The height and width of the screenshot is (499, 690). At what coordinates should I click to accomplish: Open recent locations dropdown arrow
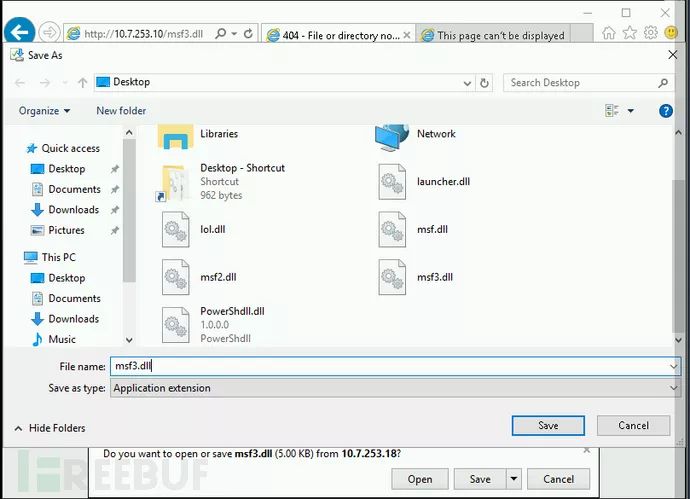(65, 82)
